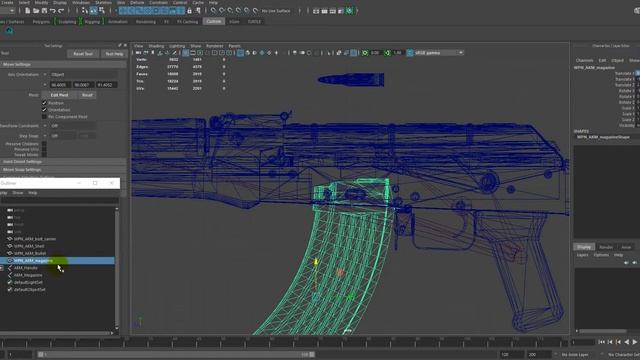This screenshot has width=640, height=360.
Task: Enable Pin Component Pivot checkbox
Action: pos(44,117)
